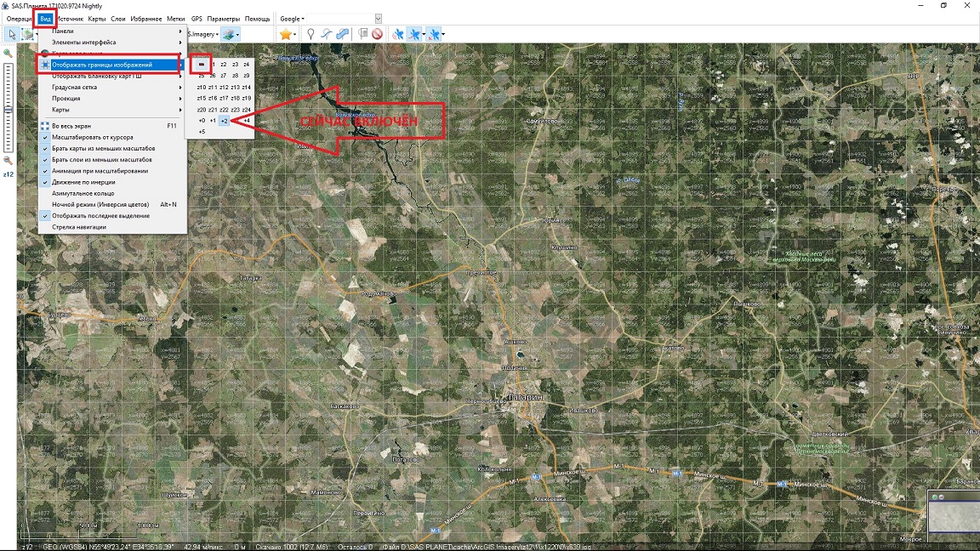The width and height of the screenshot is (980, 551).
Task: Uncheck 'Движение по инерции' option
Action: [83, 182]
